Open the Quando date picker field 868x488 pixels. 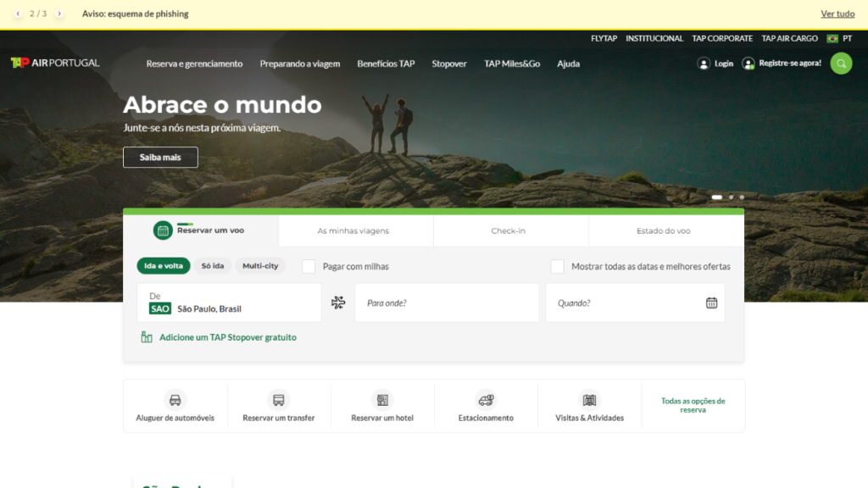pyautogui.click(x=635, y=302)
